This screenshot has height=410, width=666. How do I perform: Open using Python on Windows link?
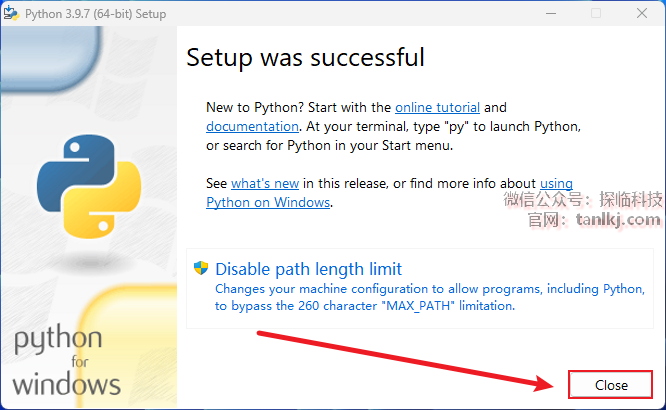(268, 202)
